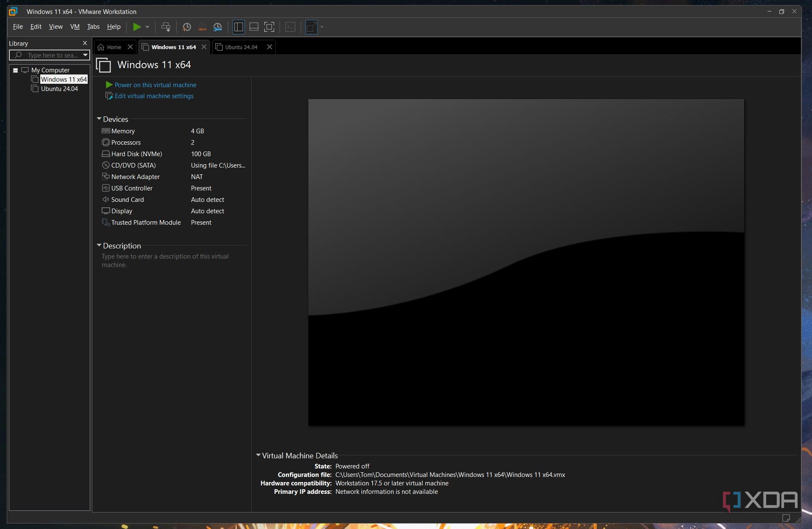
Task: Close the Library panel
Action: click(85, 43)
